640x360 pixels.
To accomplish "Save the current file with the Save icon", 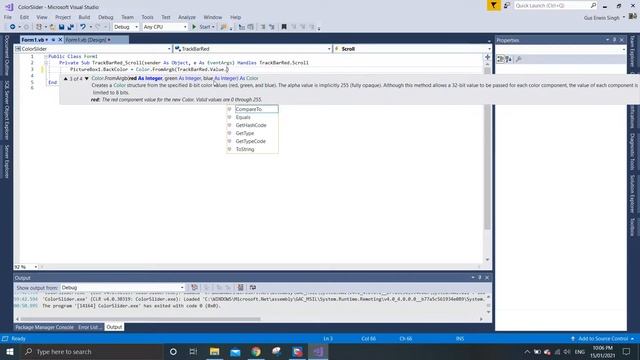I will click(x=61, y=27).
